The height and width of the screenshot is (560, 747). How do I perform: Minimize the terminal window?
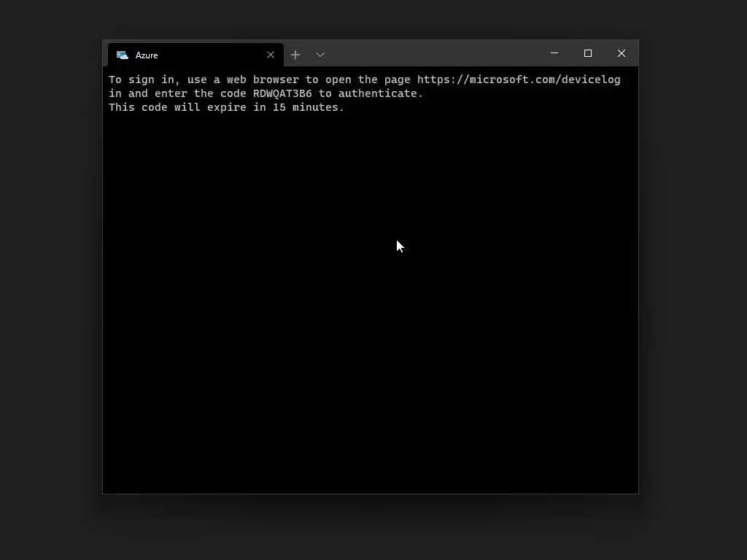(x=554, y=53)
